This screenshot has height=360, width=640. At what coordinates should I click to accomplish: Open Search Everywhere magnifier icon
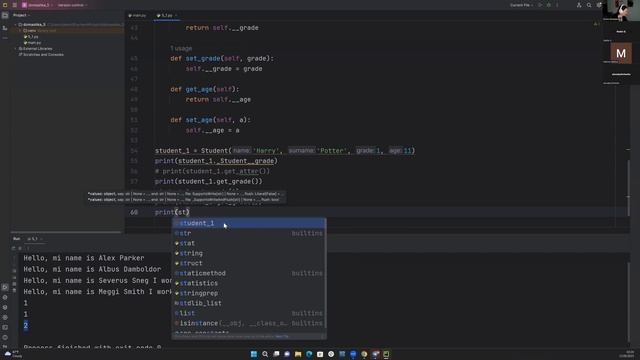click(589, 5)
